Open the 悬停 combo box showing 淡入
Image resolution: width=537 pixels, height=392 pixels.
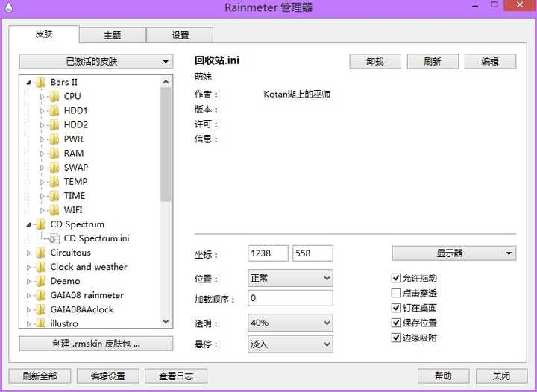point(290,344)
